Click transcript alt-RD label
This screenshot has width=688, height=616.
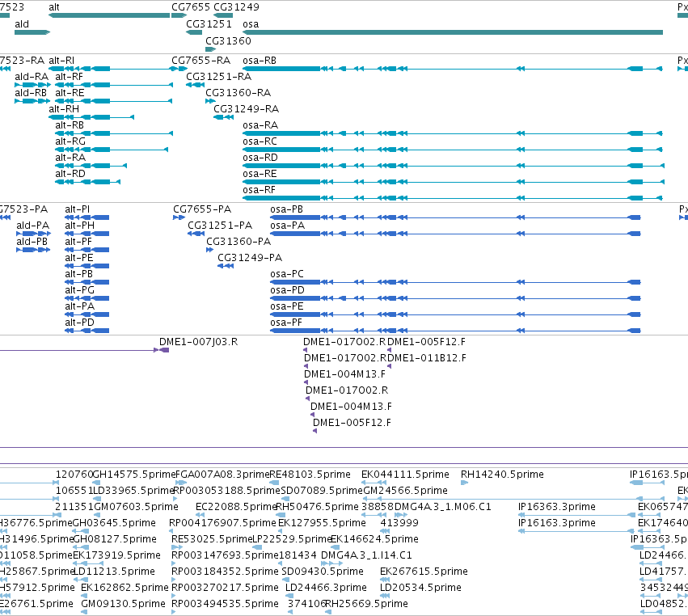click(x=70, y=174)
